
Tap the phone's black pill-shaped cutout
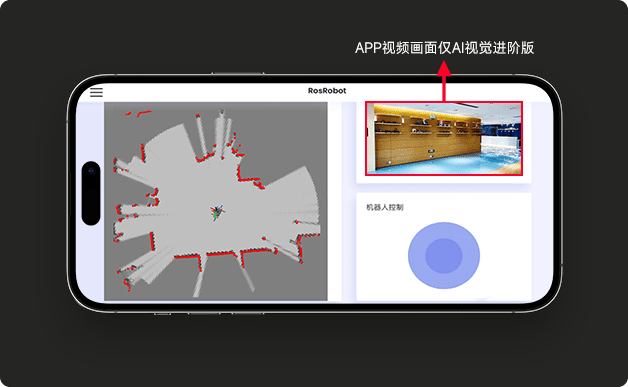pos(91,193)
